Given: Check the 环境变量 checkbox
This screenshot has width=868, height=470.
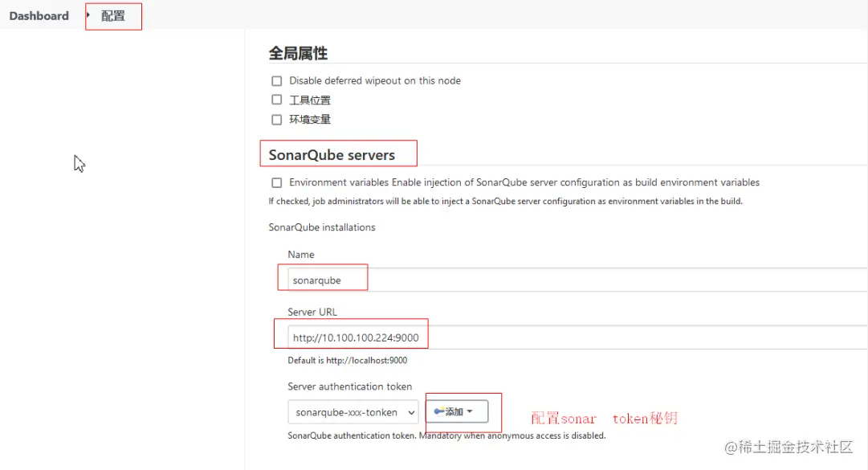Looking at the screenshot, I should click(277, 120).
